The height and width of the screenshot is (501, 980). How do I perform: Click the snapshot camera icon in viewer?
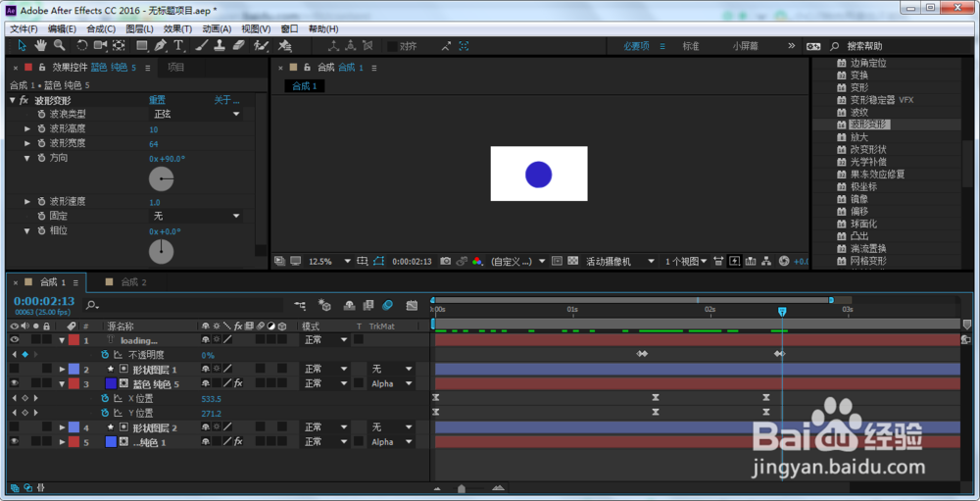click(445, 261)
